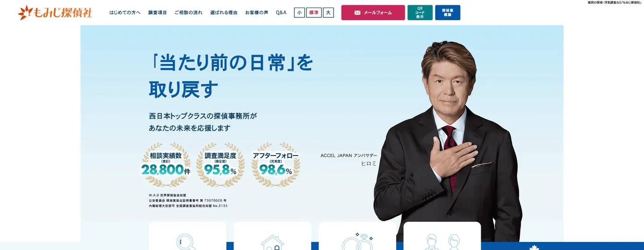Open the 調査項目 menu item

pyautogui.click(x=157, y=13)
